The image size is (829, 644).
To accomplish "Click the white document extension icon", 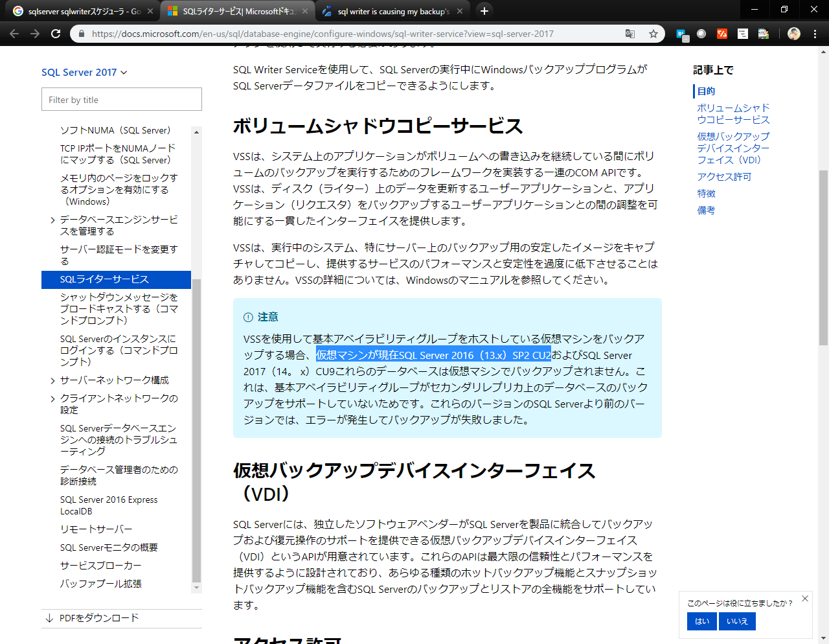I will pos(743,34).
